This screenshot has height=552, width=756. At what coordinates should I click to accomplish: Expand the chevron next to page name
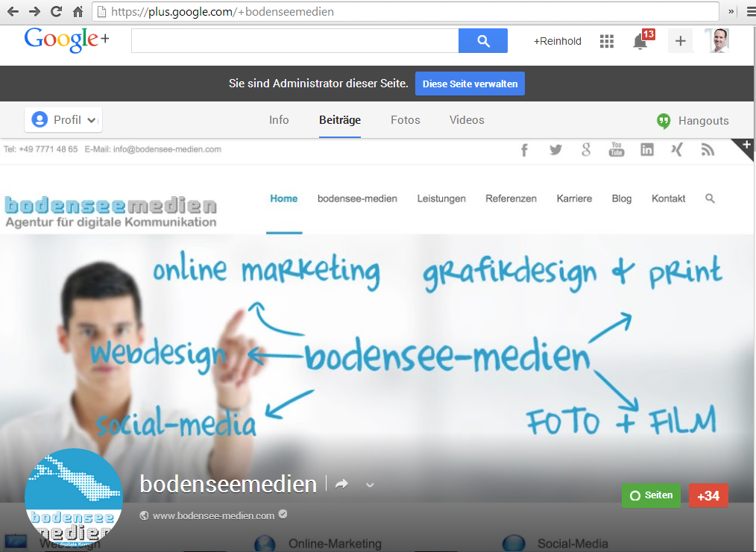(x=370, y=485)
